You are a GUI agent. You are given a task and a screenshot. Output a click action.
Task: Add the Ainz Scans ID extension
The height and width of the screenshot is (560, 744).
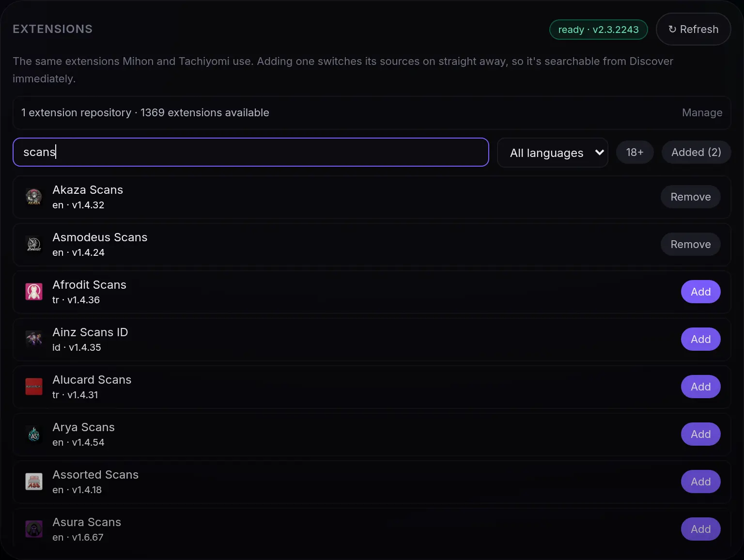[701, 339]
